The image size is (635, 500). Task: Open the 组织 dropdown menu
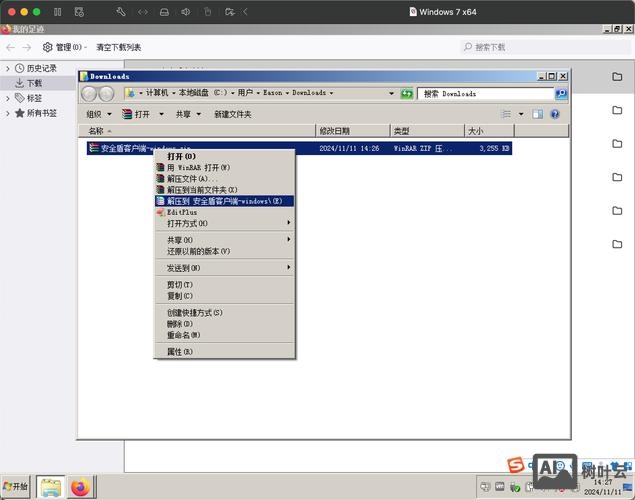(x=99, y=114)
